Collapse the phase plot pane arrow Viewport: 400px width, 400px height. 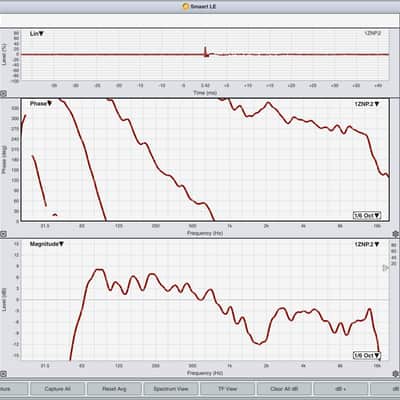click(x=3, y=234)
